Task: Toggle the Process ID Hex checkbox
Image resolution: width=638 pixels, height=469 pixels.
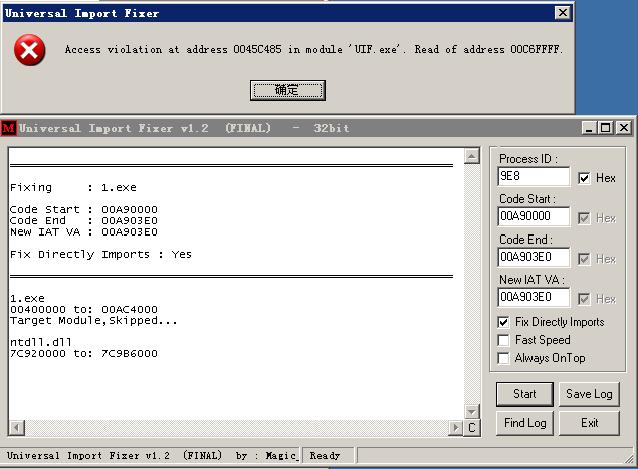Action: (584, 178)
